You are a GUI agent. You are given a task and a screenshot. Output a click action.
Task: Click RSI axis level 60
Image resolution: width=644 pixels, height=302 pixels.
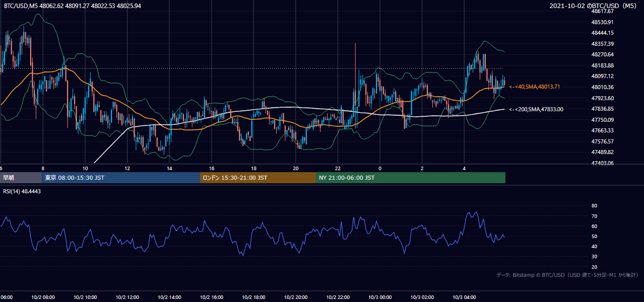595,226
